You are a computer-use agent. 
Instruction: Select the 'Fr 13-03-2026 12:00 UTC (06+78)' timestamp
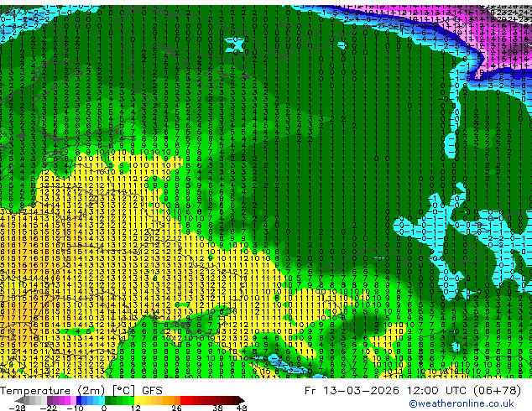click(x=413, y=391)
